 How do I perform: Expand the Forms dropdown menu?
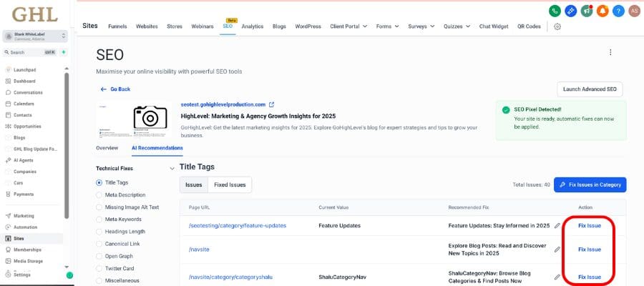click(387, 26)
